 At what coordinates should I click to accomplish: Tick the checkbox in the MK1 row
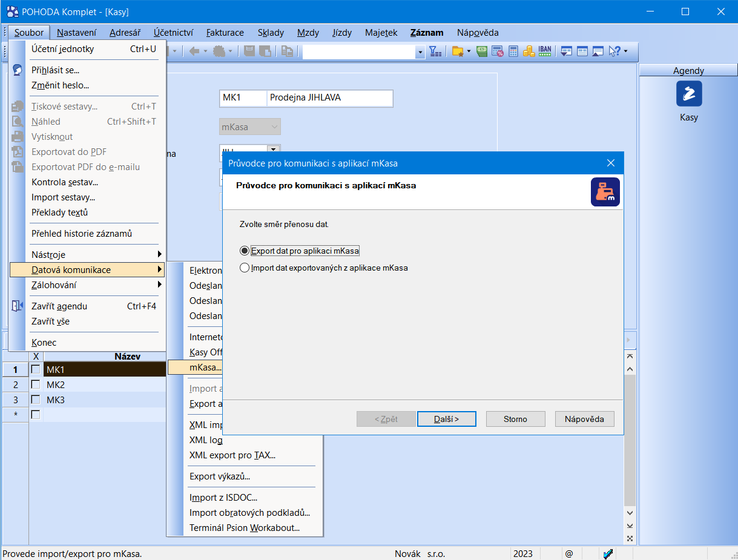(36, 369)
